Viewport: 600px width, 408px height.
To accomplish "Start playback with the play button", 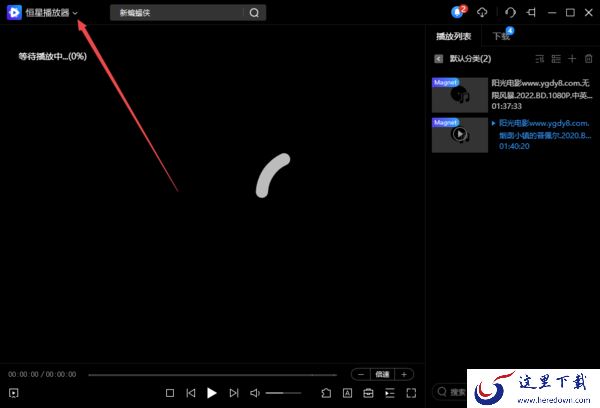I will point(212,393).
